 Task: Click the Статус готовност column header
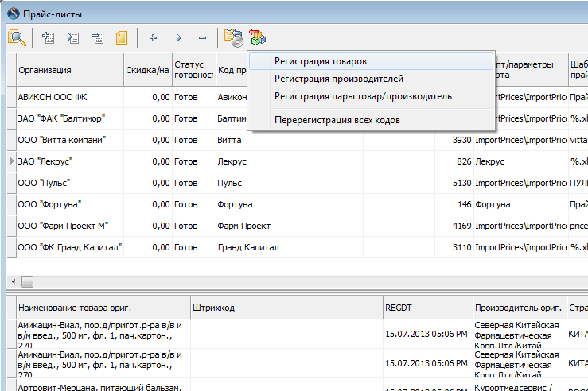[x=194, y=70]
